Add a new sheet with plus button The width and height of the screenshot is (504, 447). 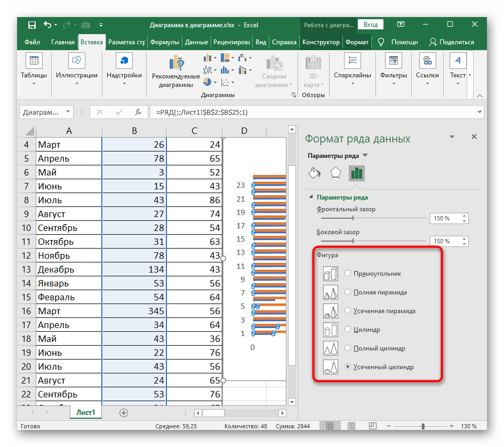[x=123, y=412]
